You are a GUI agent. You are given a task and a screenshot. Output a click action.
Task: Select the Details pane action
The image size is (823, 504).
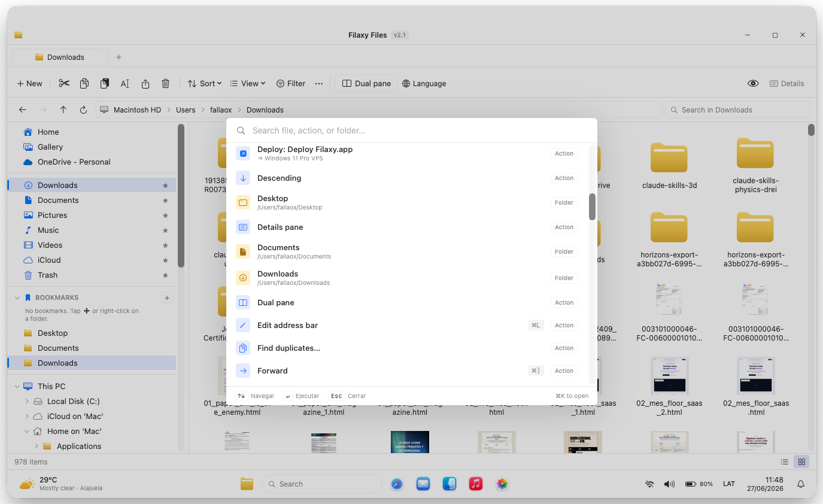407,227
